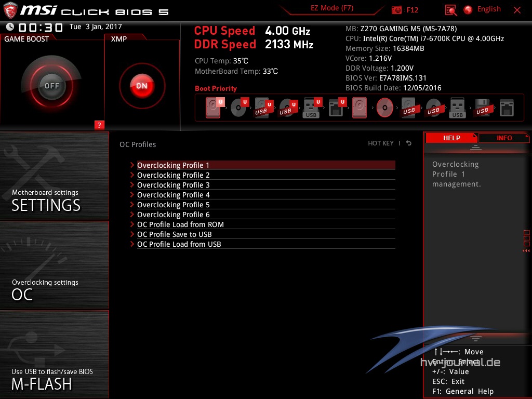Click the CPU Temp 35°C reading
The height and width of the screenshot is (399, 532).
(x=221, y=61)
